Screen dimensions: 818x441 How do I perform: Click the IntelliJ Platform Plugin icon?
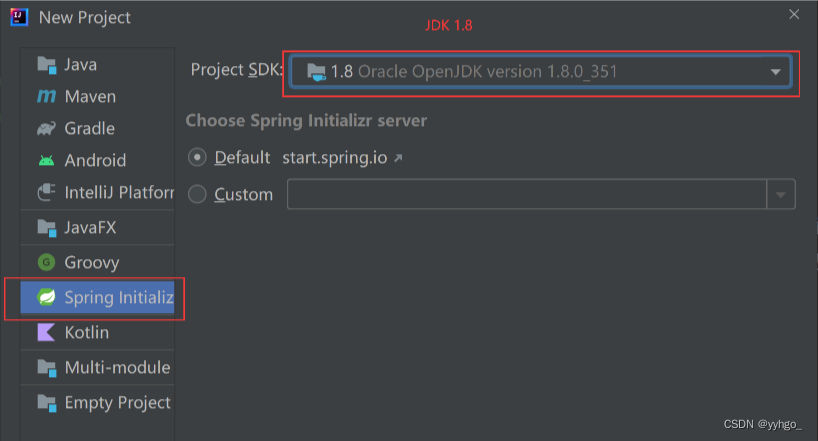(x=46, y=192)
